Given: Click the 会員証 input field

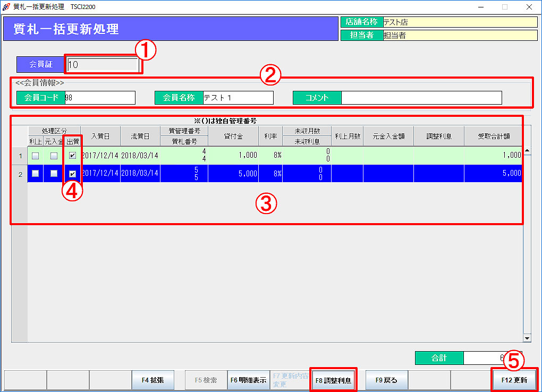Looking at the screenshot, I should [104, 65].
